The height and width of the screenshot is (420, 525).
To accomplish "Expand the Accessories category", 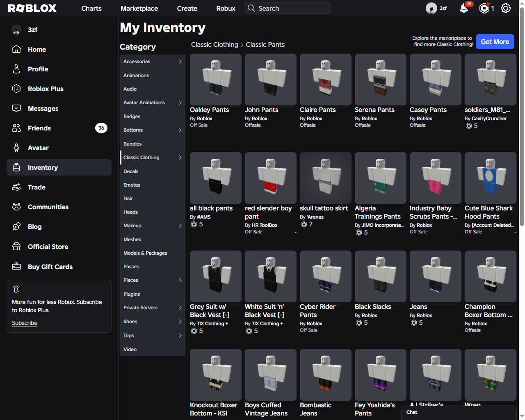I will (x=180, y=62).
